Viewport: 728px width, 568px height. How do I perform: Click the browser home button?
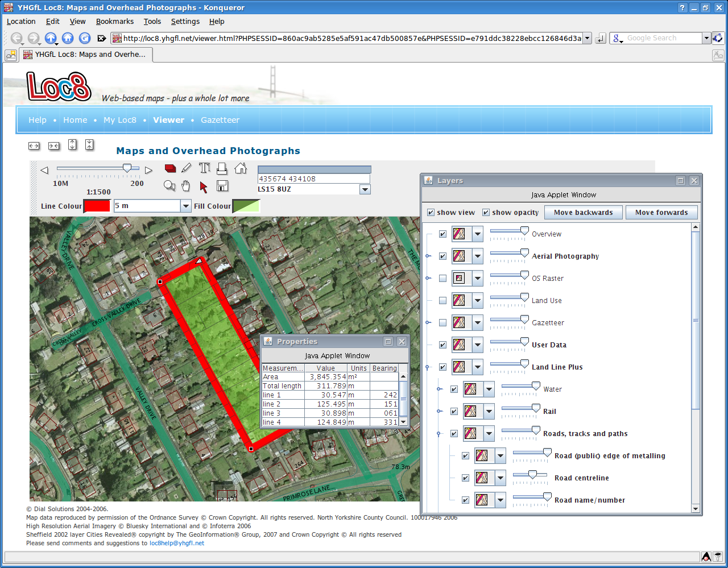click(x=68, y=38)
